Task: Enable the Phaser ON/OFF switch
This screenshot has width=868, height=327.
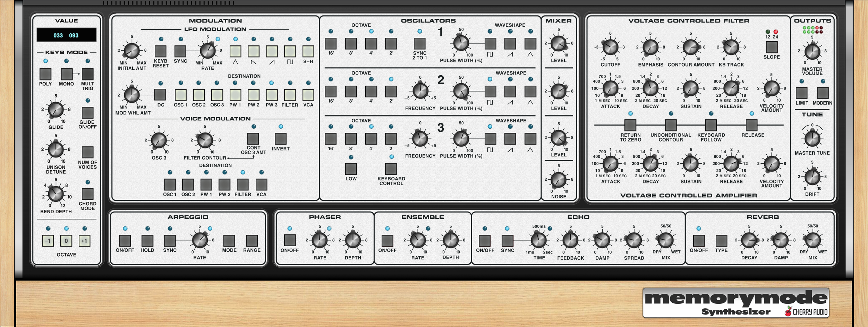Action: click(x=290, y=240)
